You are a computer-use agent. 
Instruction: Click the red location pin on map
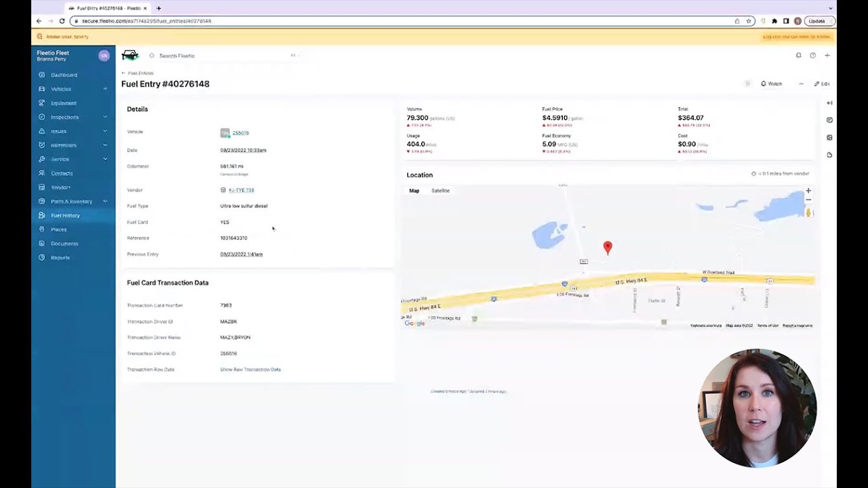pyautogui.click(x=608, y=248)
